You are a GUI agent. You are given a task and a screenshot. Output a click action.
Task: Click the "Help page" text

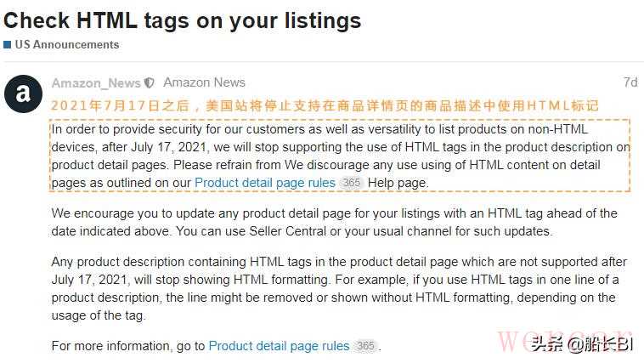coord(398,183)
